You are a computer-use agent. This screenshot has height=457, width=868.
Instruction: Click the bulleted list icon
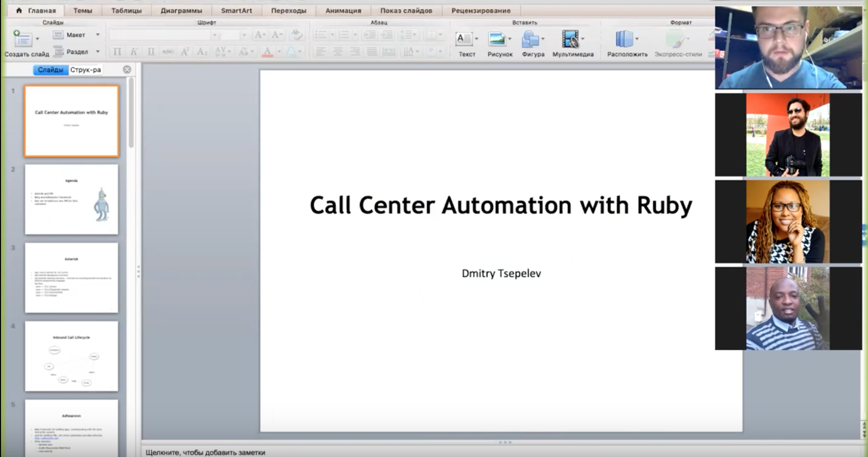(321, 35)
